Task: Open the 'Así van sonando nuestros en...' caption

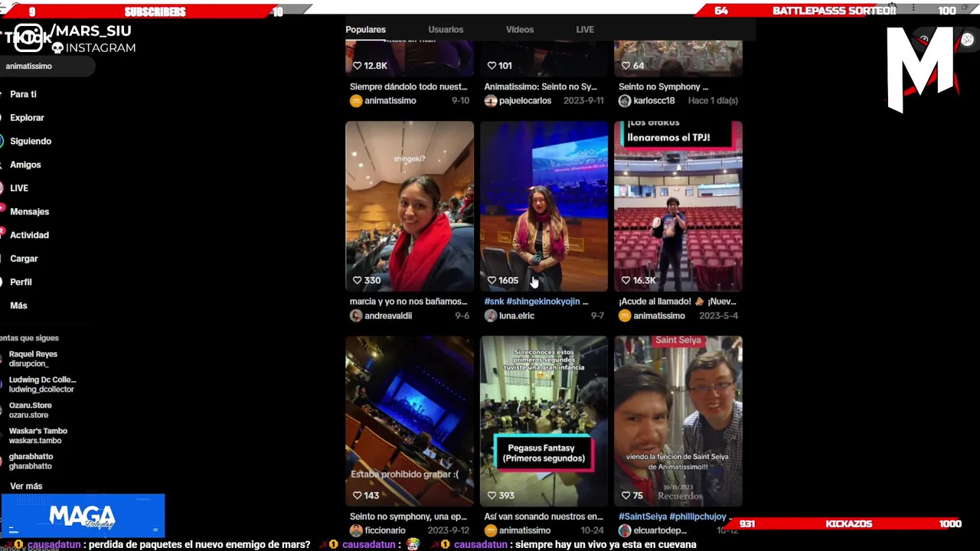Action: (x=544, y=517)
